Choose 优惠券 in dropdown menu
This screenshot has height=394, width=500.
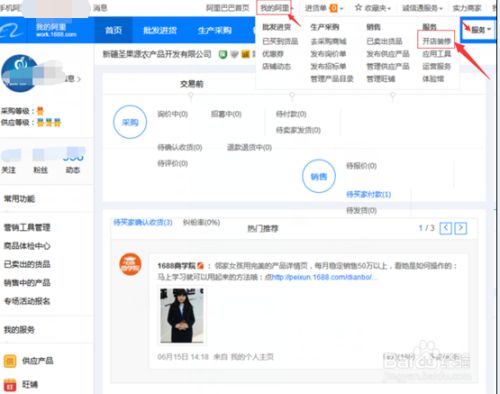coord(273,54)
